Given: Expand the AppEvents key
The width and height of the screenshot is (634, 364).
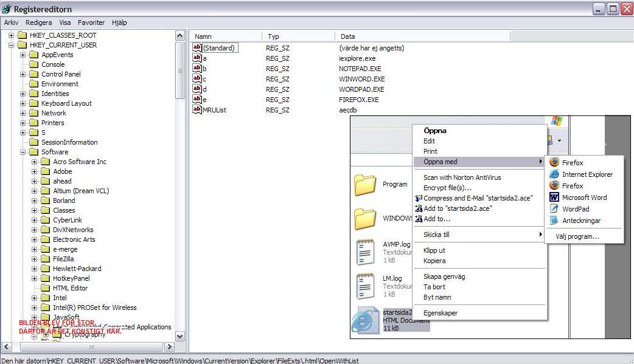Looking at the screenshot, I should point(23,55).
